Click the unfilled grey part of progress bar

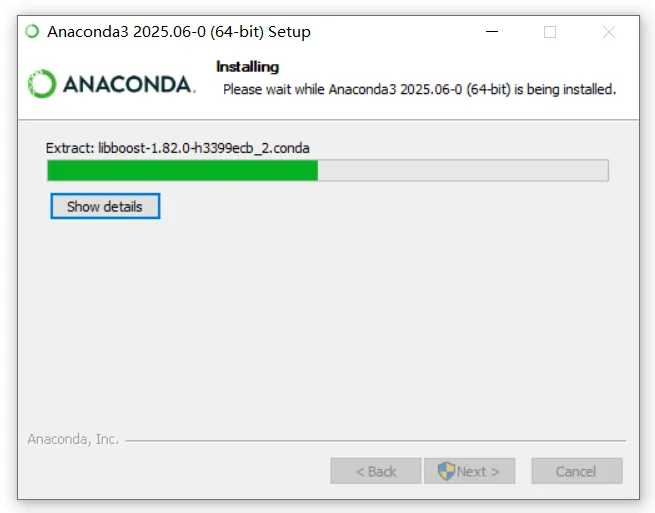(463, 170)
